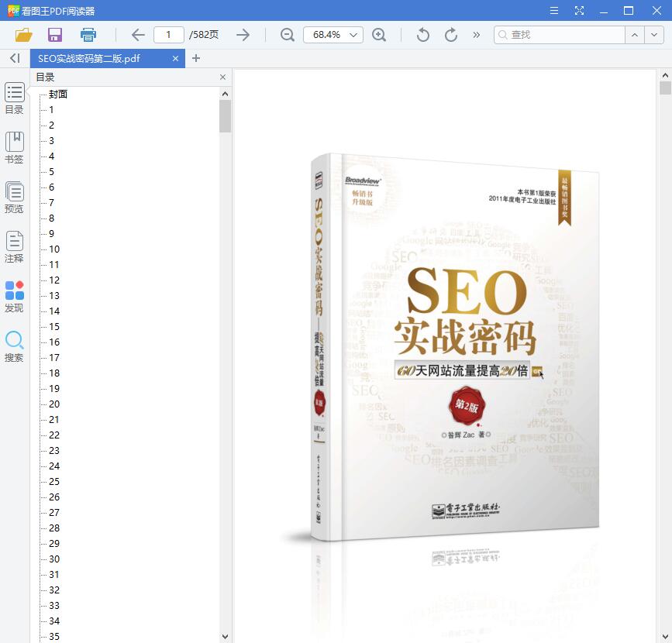
Task: Zoom in on the page
Action: click(x=379, y=35)
